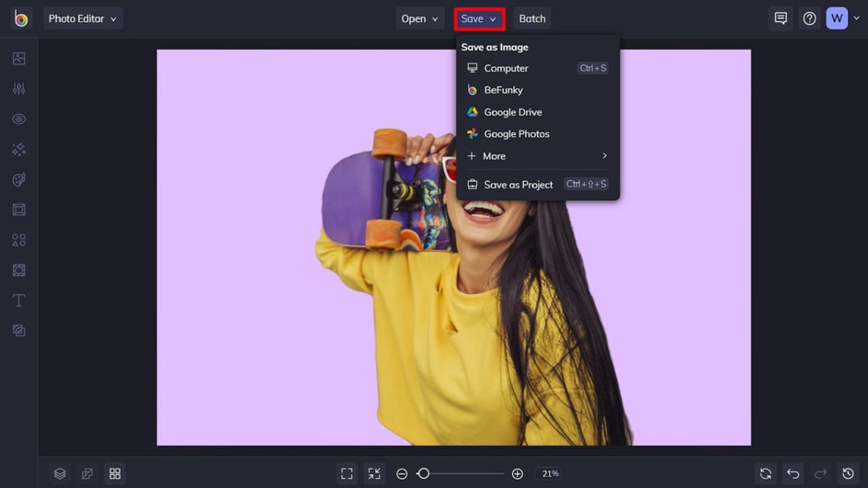Toggle the Layers panel icon
This screenshot has width=868, height=488.
[60, 473]
